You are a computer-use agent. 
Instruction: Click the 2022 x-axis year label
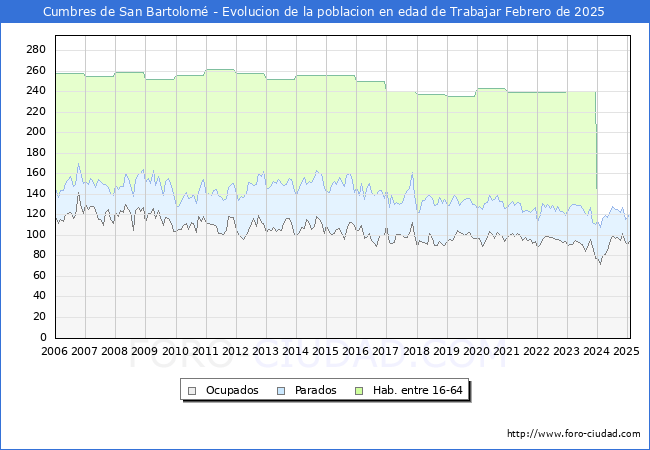(x=536, y=351)
